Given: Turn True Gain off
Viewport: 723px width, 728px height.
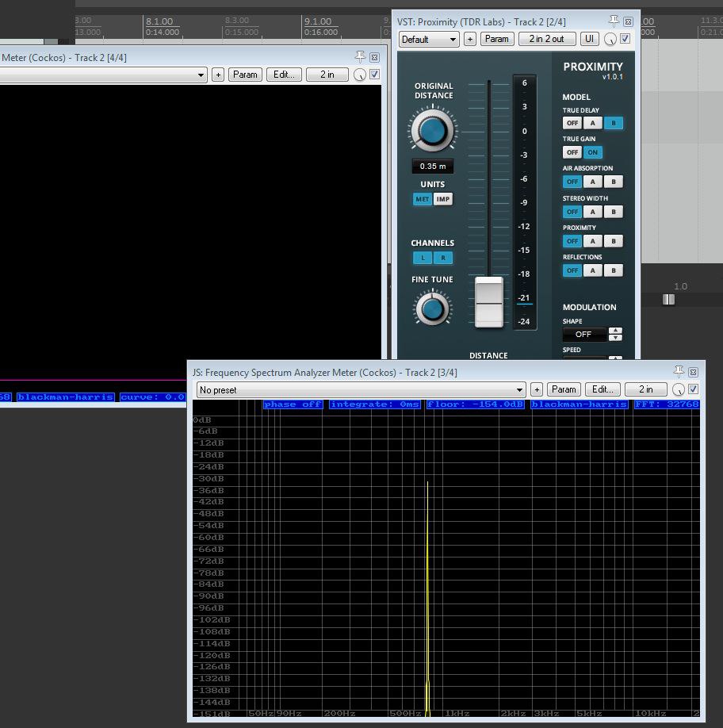Looking at the screenshot, I should coord(572,152).
